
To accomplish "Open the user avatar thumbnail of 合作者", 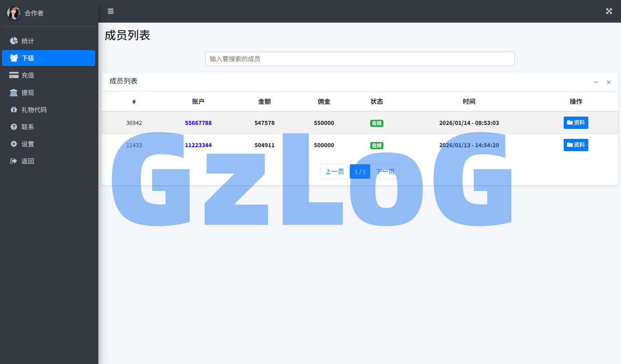I will click(x=14, y=13).
